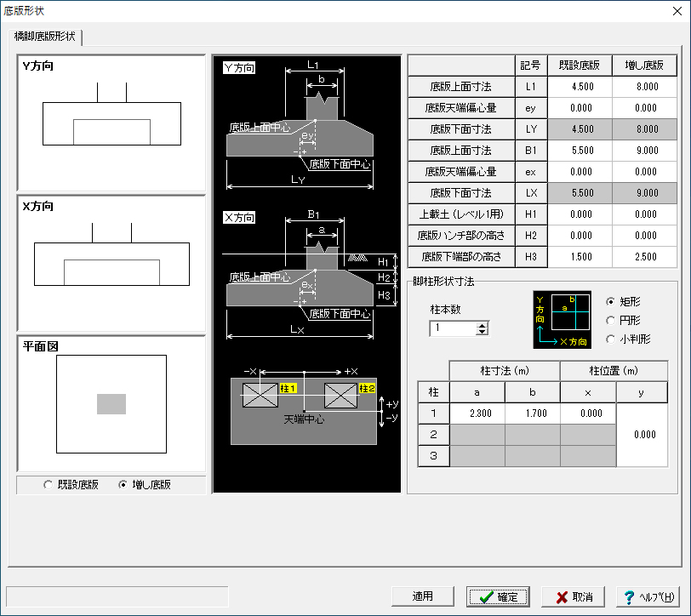Choose the 矩形 column shape option
The width and height of the screenshot is (691, 616).
point(609,302)
